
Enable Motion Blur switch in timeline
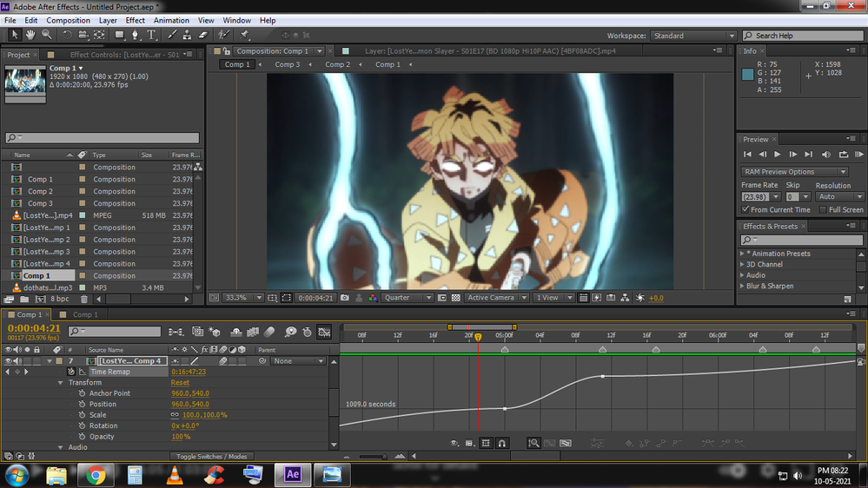(x=269, y=332)
